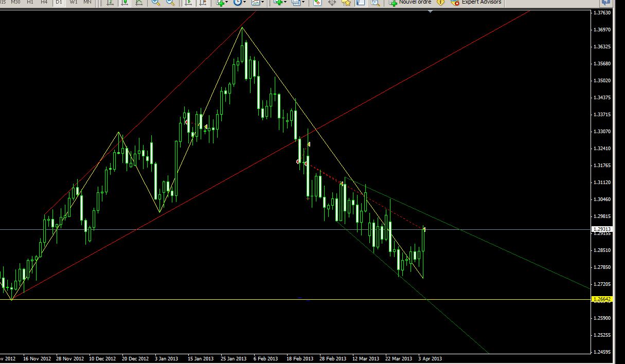Open Navigator favorites star icon
Viewport: 625px width, 364px height.
(346, 3)
